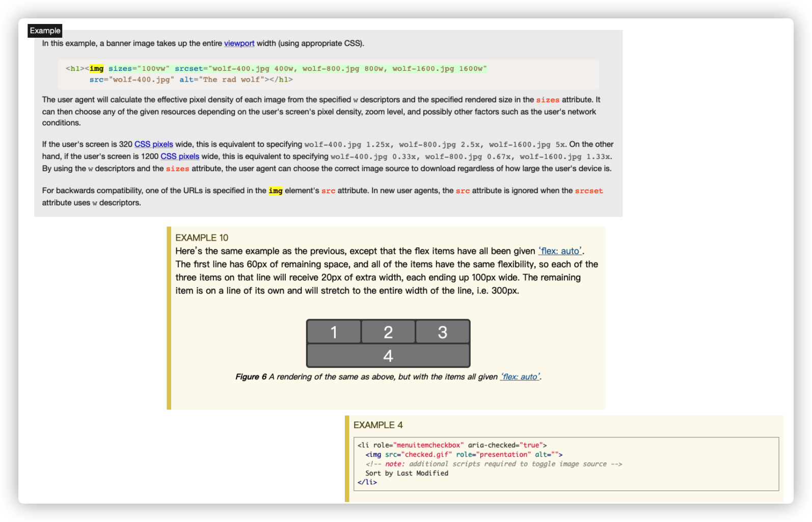Follow 'flex: auto' link in Figure 6 caption
Image resolution: width=812 pixels, height=522 pixels.
tap(520, 377)
